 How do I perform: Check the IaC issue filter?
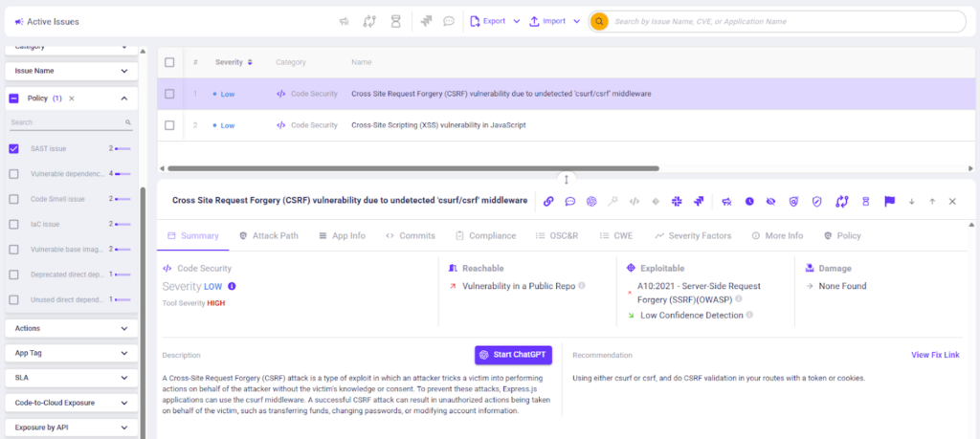click(x=13, y=224)
